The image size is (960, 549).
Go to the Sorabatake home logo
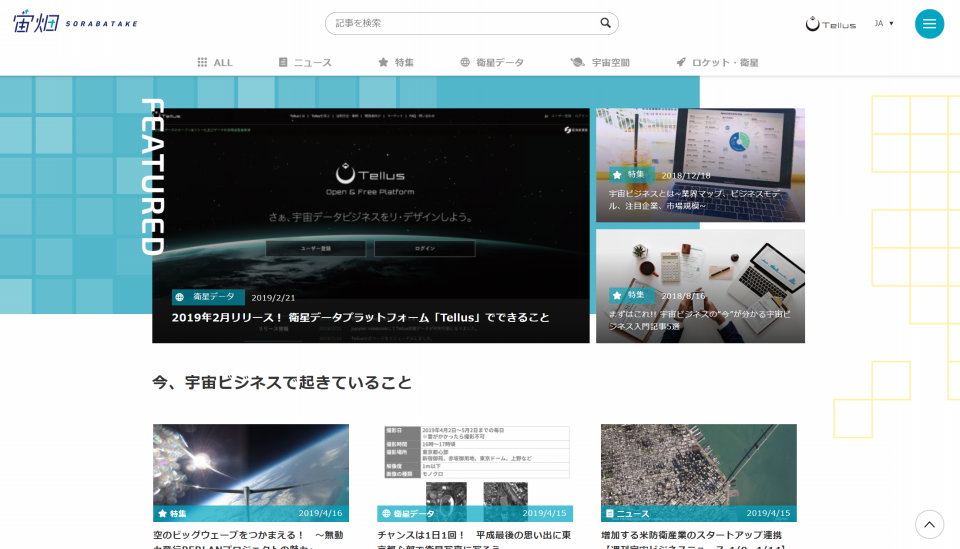click(x=75, y=23)
